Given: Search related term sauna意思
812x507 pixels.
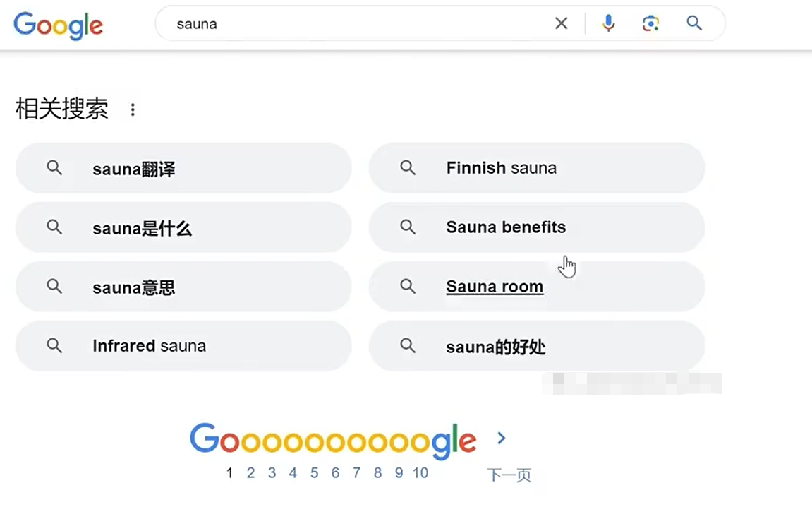Looking at the screenshot, I should [x=184, y=287].
